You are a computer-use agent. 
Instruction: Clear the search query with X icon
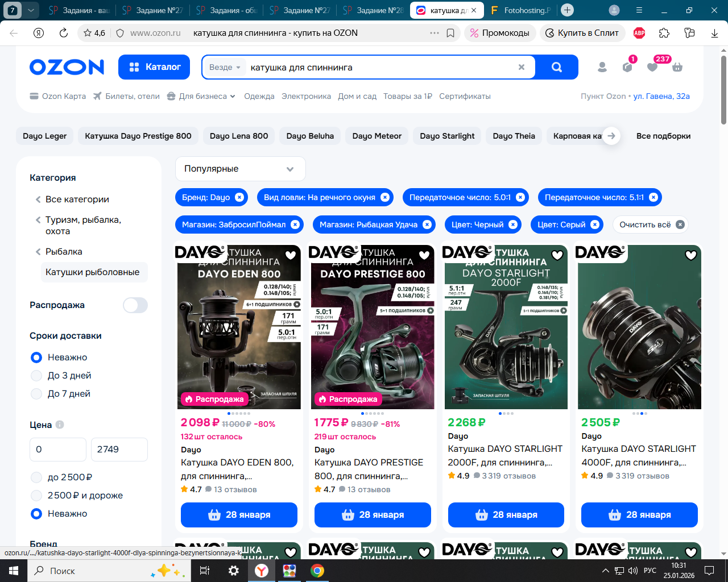(x=522, y=67)
